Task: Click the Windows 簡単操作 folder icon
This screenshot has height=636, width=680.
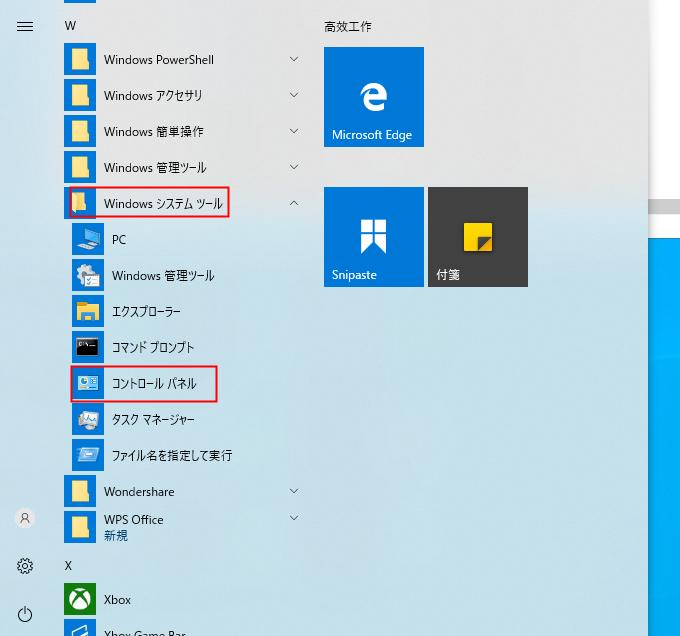Action: click(x=80, y=131)
